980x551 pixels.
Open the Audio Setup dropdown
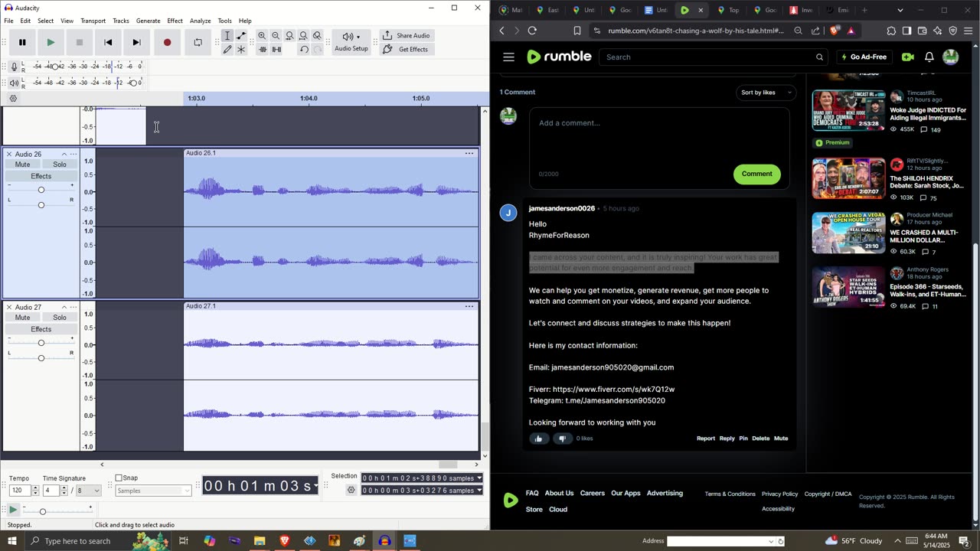[x=351, y=42]
